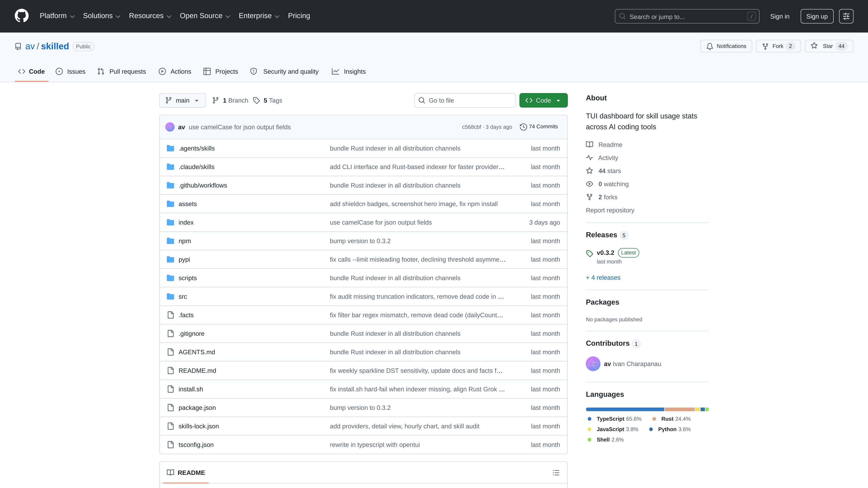The image size is (868, 488).
Task: Expand the Platform menu
Action: tap(57, 16)
